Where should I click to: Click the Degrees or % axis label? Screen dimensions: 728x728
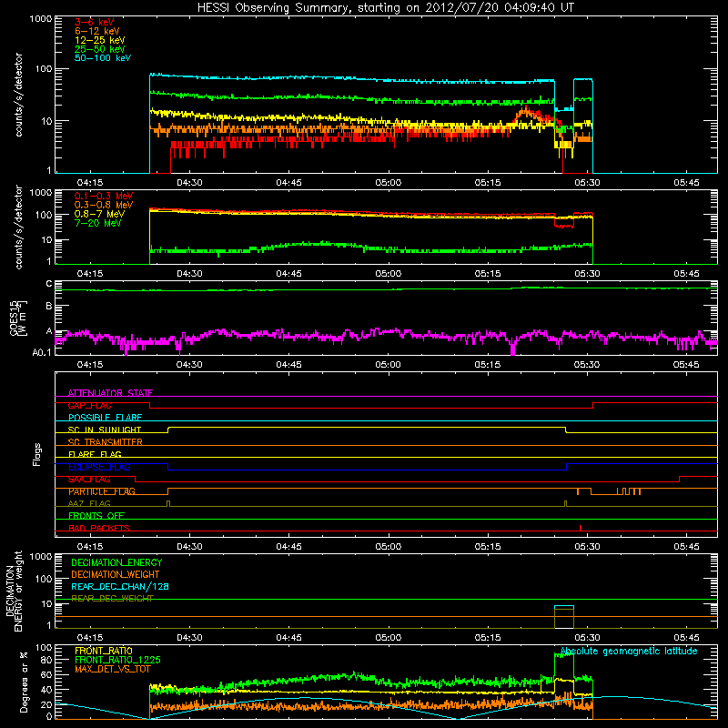25,682
